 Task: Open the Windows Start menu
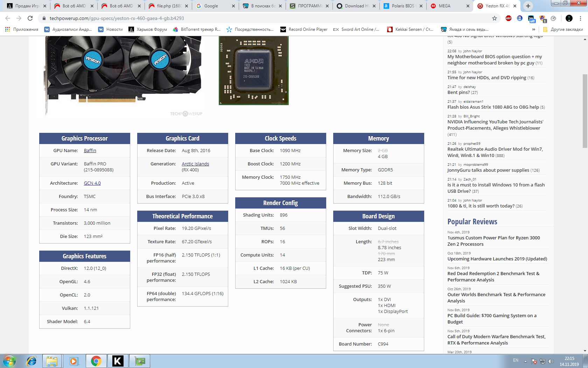(x=9, y=361)
